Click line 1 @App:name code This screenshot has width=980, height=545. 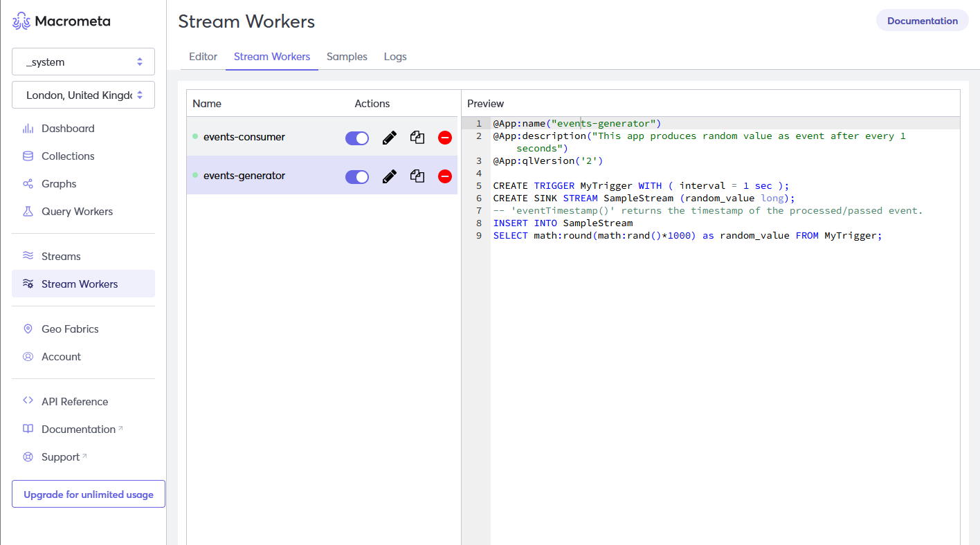(577, 123)
